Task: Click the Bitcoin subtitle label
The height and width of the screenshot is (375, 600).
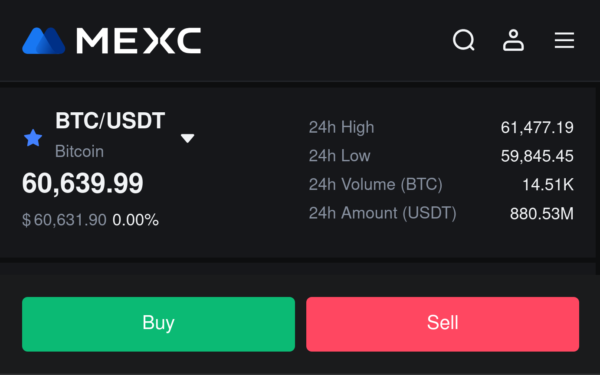Action: tap(80, 152)
